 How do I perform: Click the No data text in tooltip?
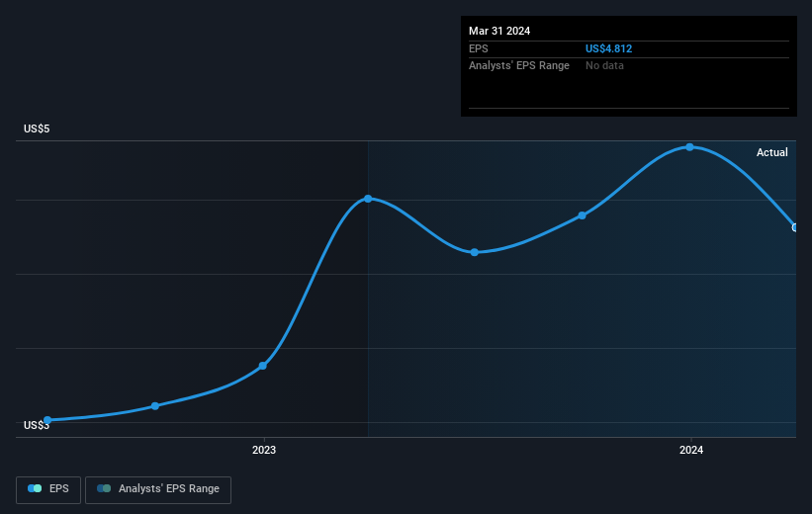(604, 66)
